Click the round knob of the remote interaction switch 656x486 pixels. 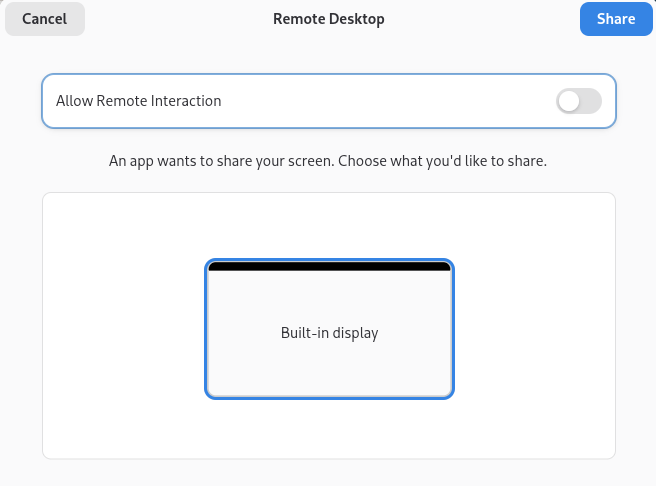click(x=569, y=101)
